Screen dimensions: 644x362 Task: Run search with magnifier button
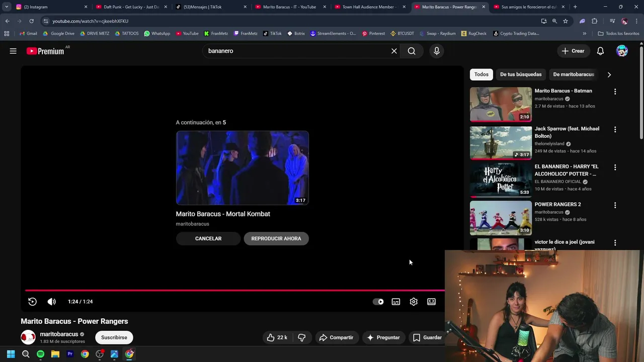[x=412, y=51]
